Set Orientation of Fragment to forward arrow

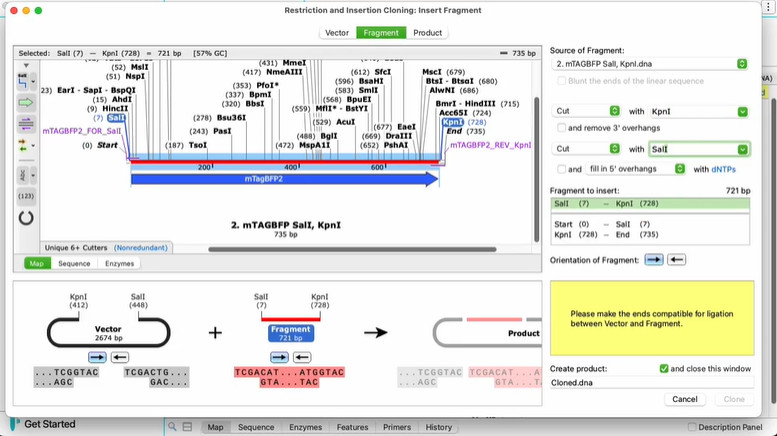pyautogui.click(x=654, y=260)
